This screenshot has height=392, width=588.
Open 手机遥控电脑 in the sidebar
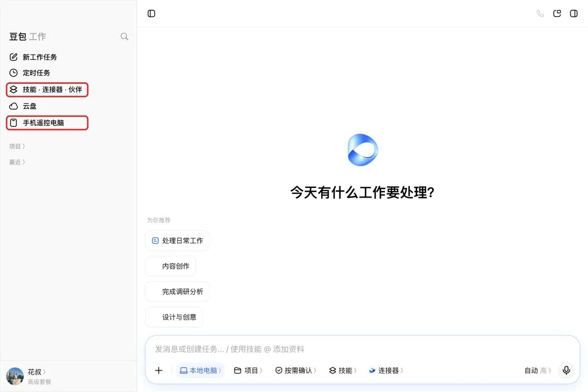[x=47, y=122]
